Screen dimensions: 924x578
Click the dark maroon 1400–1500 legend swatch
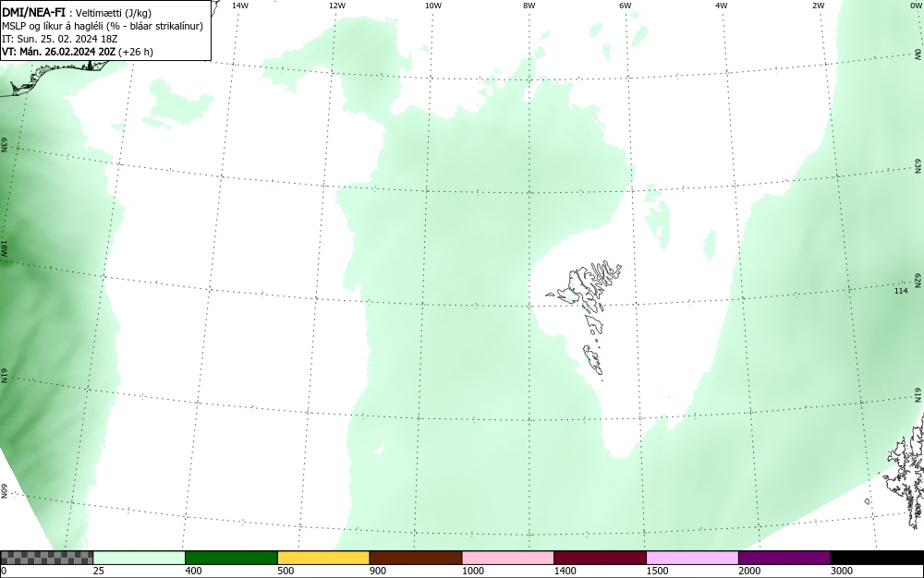600,558
